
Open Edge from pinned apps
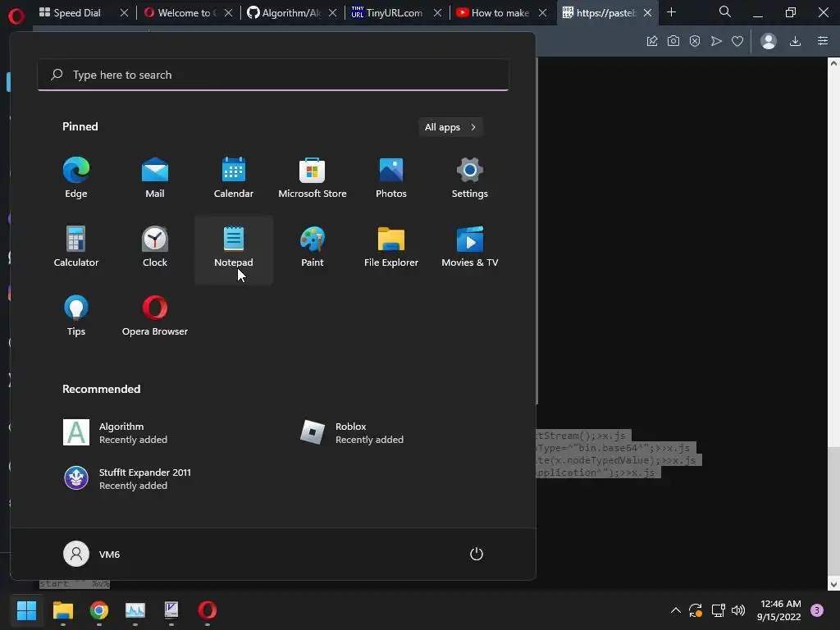[76, 178]
